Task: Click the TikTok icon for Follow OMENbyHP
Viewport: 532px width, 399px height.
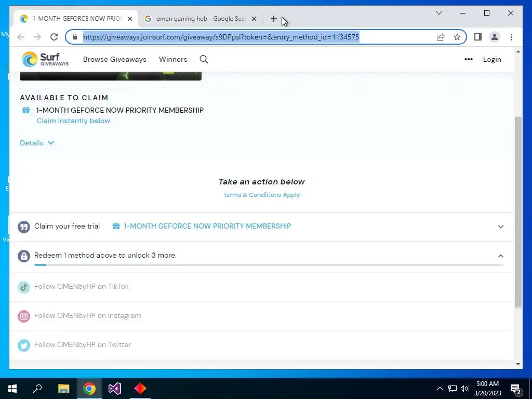Action: pyautogui.click(x=24, y=287)
